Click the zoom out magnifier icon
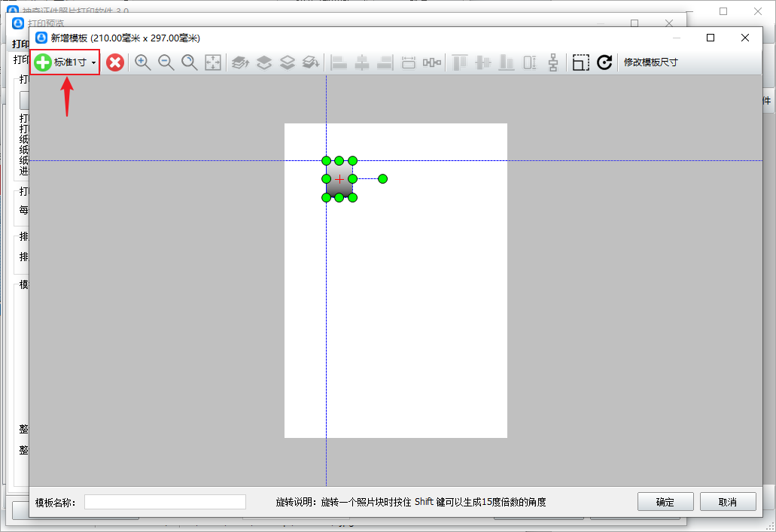 pyautogui.click(x=166, y=62)
